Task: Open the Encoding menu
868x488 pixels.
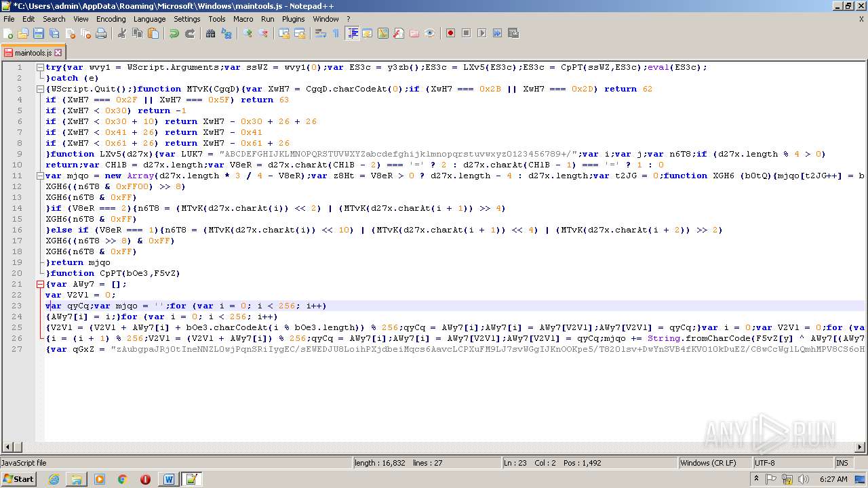Action: click(111, 19)
